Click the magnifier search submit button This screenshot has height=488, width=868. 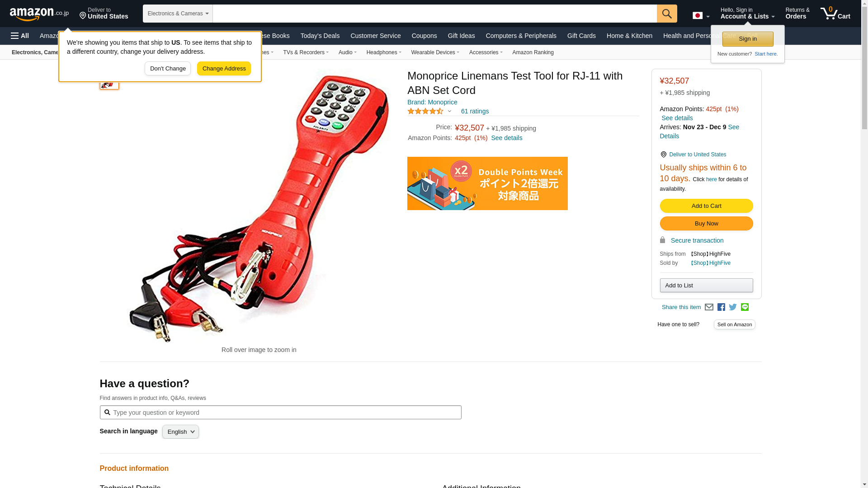click(667, 14)
